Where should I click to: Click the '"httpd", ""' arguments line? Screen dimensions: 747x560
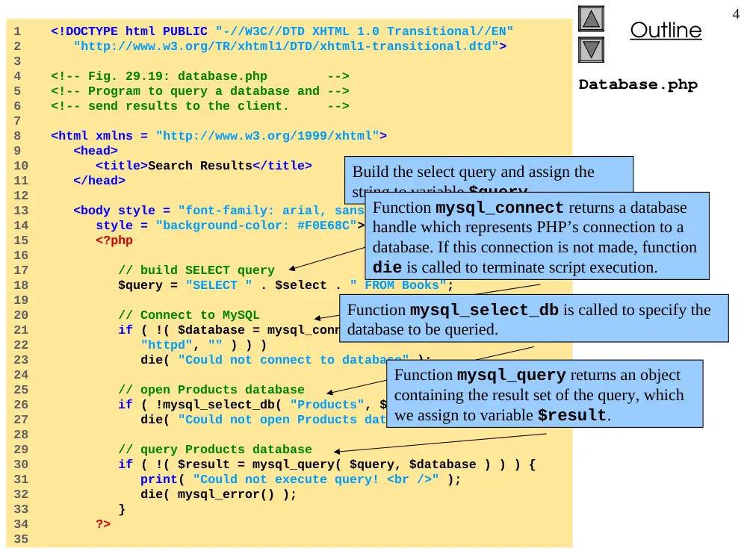point(203,345)
